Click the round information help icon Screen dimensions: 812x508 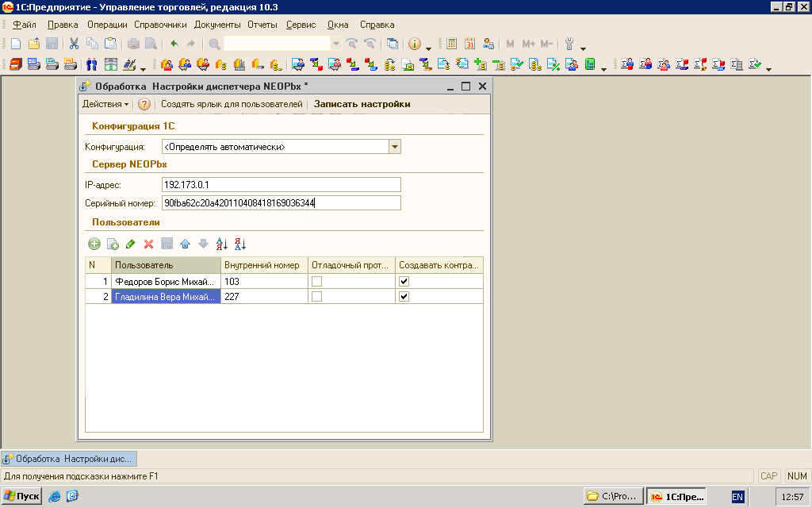pos(414,44)
